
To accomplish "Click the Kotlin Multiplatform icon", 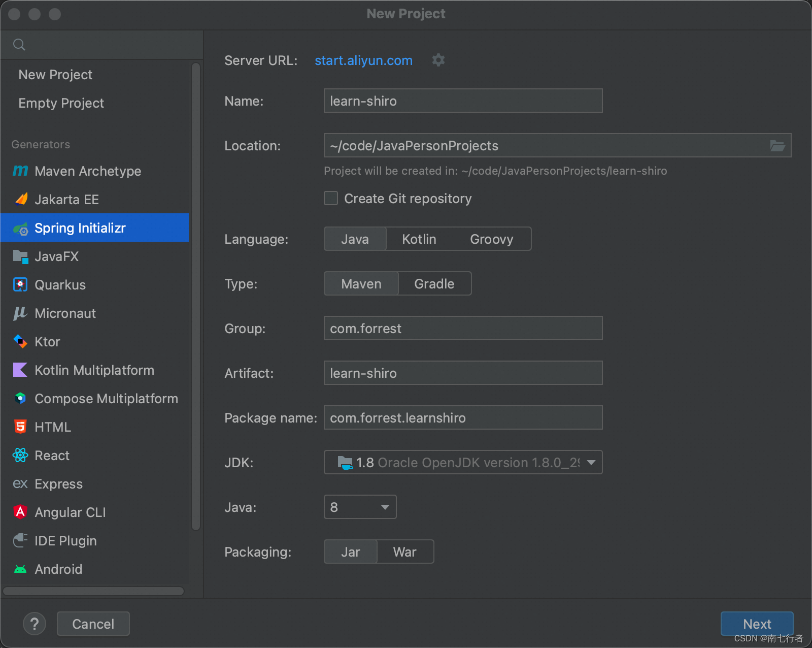I will (x=20, y=370).
